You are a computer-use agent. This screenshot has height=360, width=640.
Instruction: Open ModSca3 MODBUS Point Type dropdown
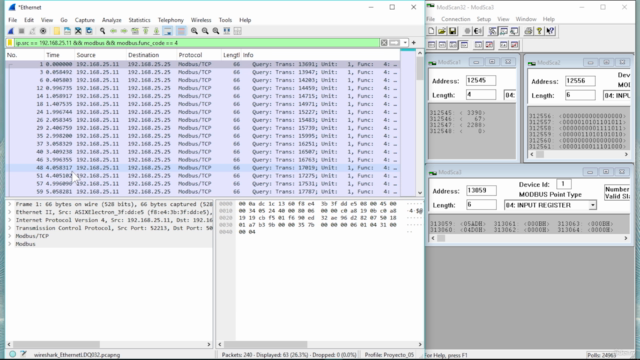point(592,205)
